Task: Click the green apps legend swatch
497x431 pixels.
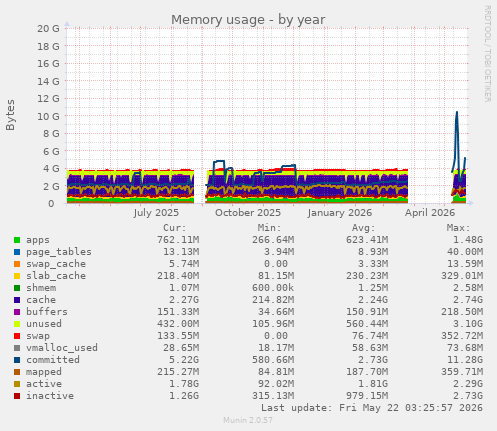Action: pos(17,240)
